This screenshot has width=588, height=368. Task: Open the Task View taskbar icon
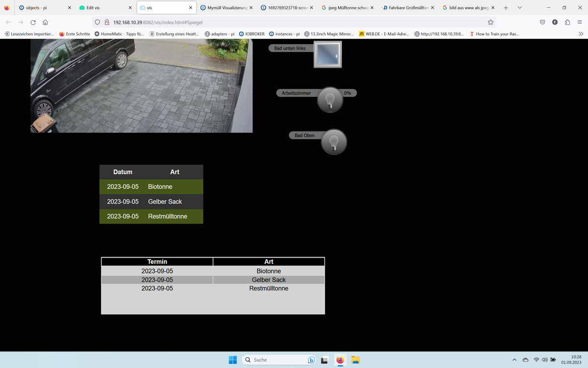click(x=324, y=360)
